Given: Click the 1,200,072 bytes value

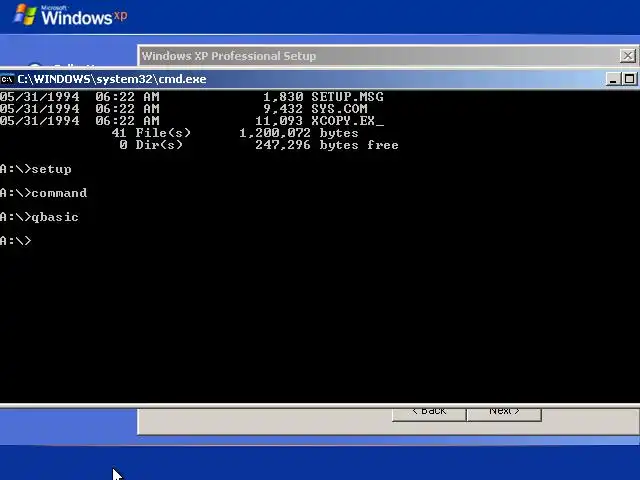Looking at the screenshot, I should 299,133.
